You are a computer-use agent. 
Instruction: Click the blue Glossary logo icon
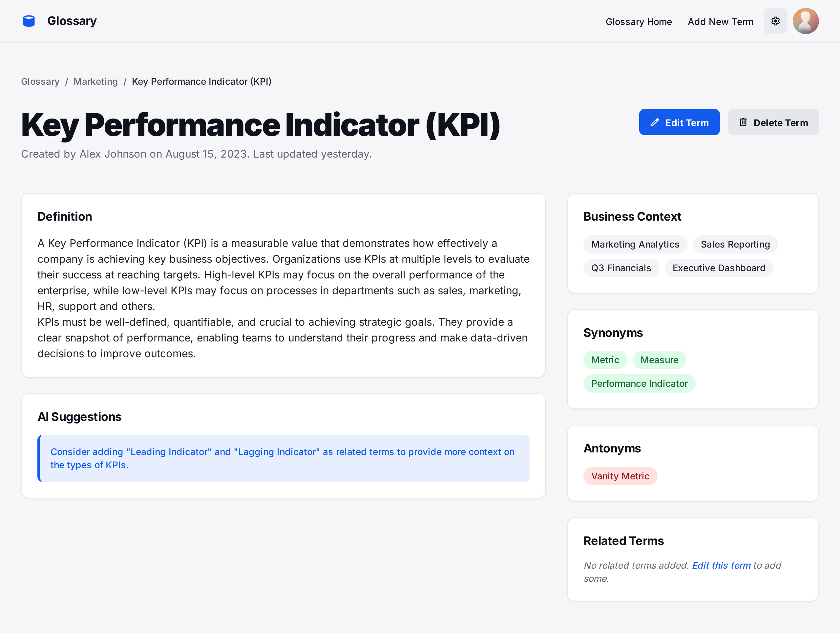pyautogui.click(x=29, y=21)
